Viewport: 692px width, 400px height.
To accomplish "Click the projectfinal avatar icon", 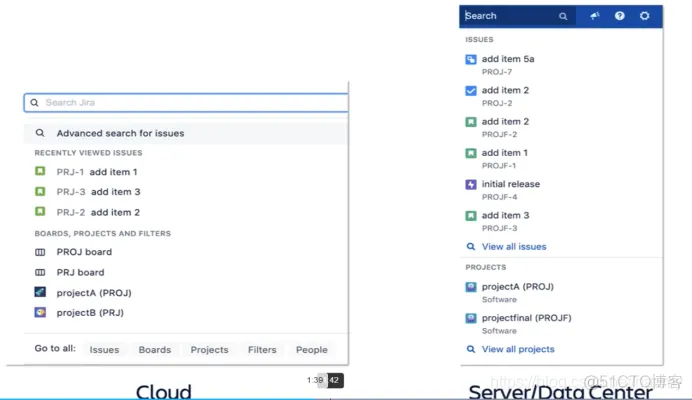I will coord(471,319).
